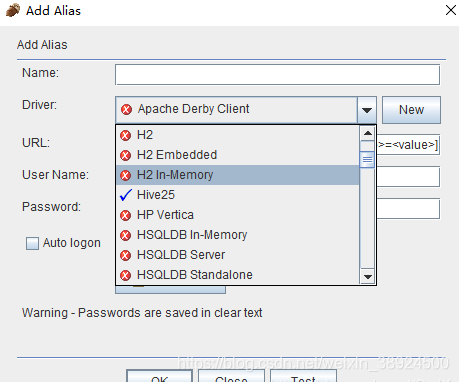
Task: Click the error icon next to HP Vertica
Action: click(125, 215)
